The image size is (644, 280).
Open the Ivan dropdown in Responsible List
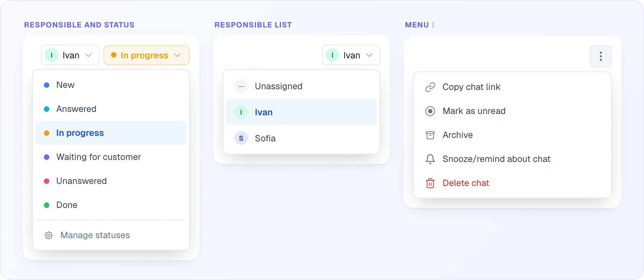point(351,55)
